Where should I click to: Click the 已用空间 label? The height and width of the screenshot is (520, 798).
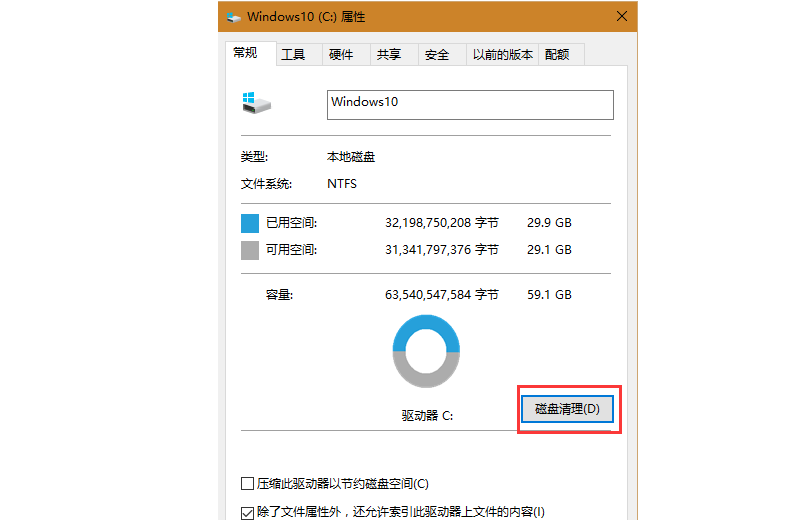[x=292, y=223]
